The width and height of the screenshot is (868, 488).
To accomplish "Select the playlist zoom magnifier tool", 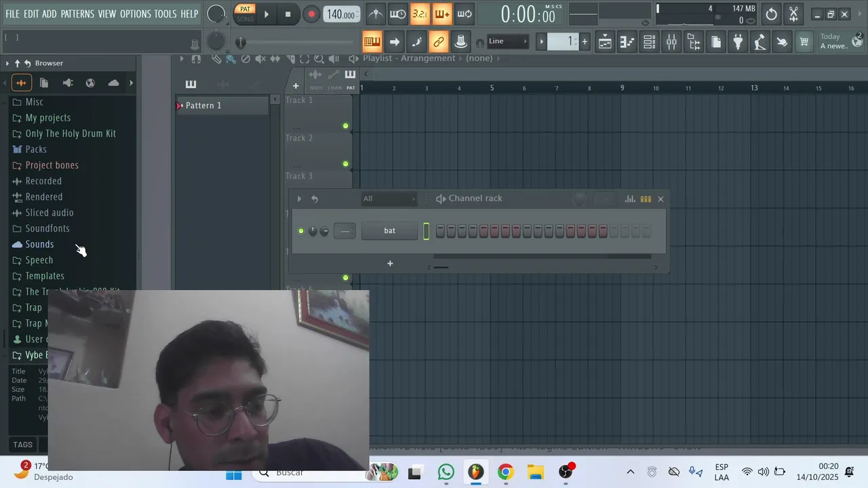I will (319, 59).
